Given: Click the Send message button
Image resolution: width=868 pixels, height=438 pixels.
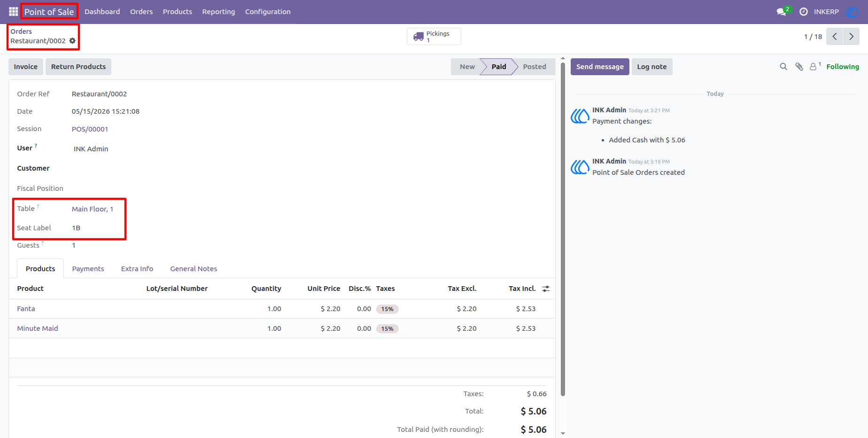Looking at the screenshot, I should tap(600, 67).
